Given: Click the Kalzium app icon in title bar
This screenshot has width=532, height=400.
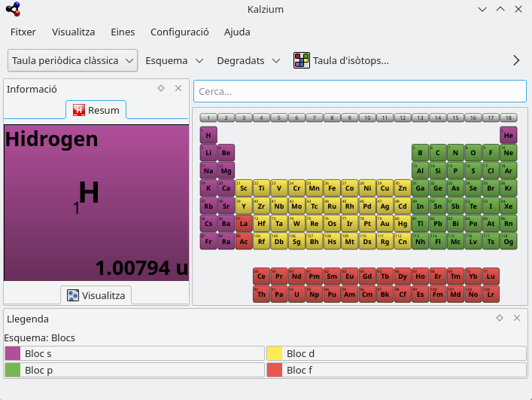Looking at the screenshot, I should pyautogui.click(x=14, y=9).
